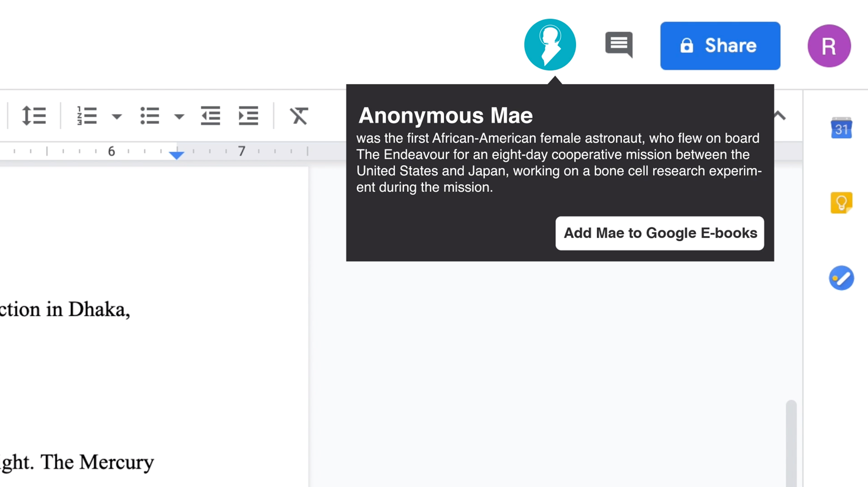
Task: Click the ruler at mark 7
Action: (241, 151)
